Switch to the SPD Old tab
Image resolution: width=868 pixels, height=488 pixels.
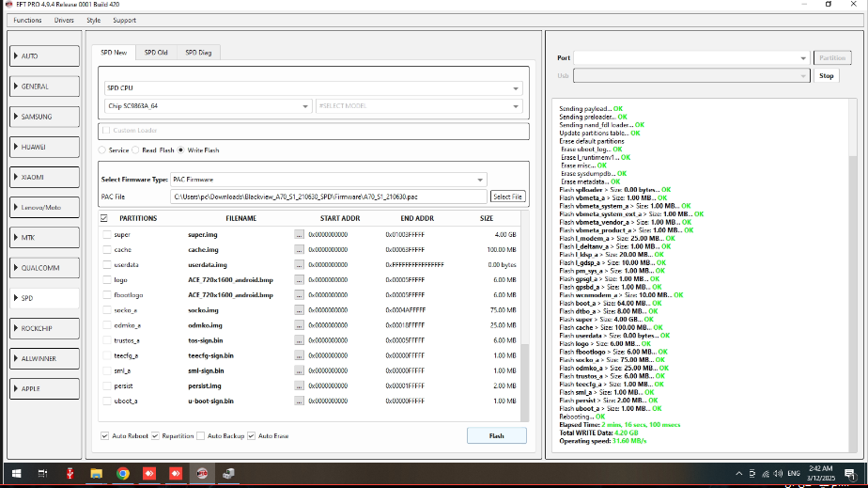[x=156, y=53]
